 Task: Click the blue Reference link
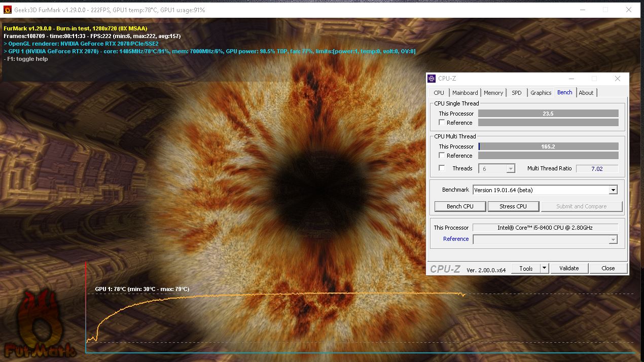(456, 239)
